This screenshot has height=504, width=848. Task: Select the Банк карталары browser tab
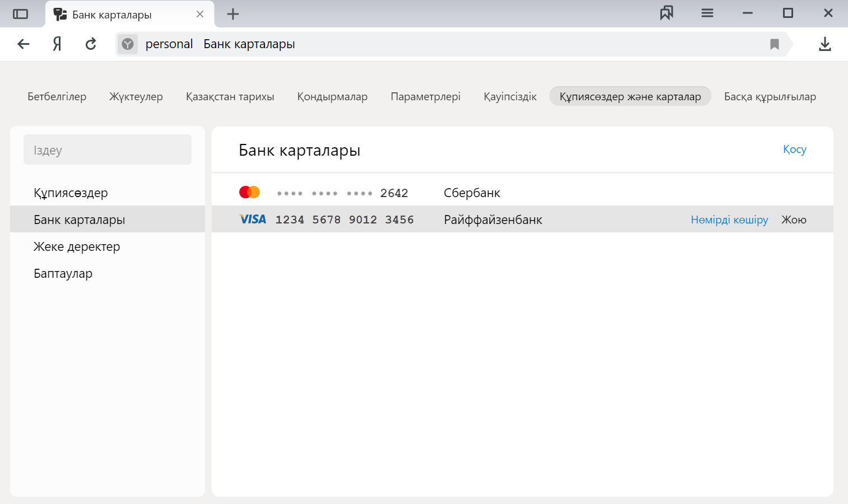pos(129,15)
